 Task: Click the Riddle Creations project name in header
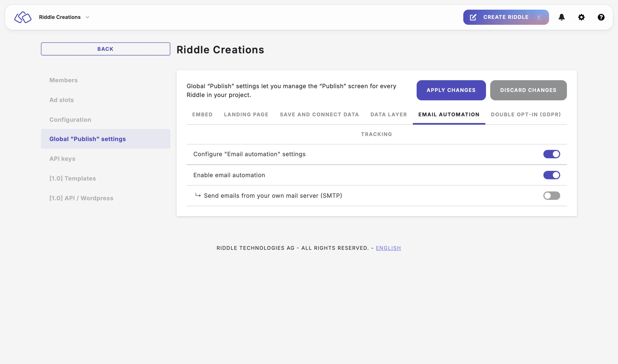tap(60, 17)
